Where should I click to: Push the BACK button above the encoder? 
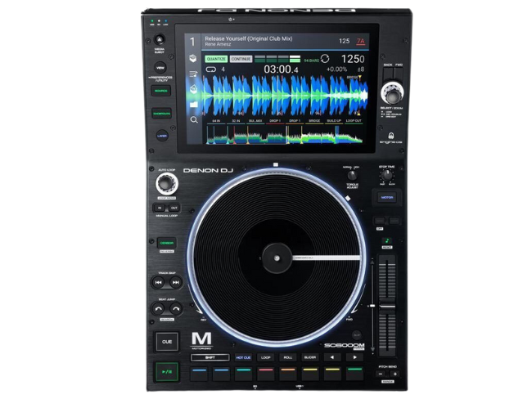pos(388,74)
